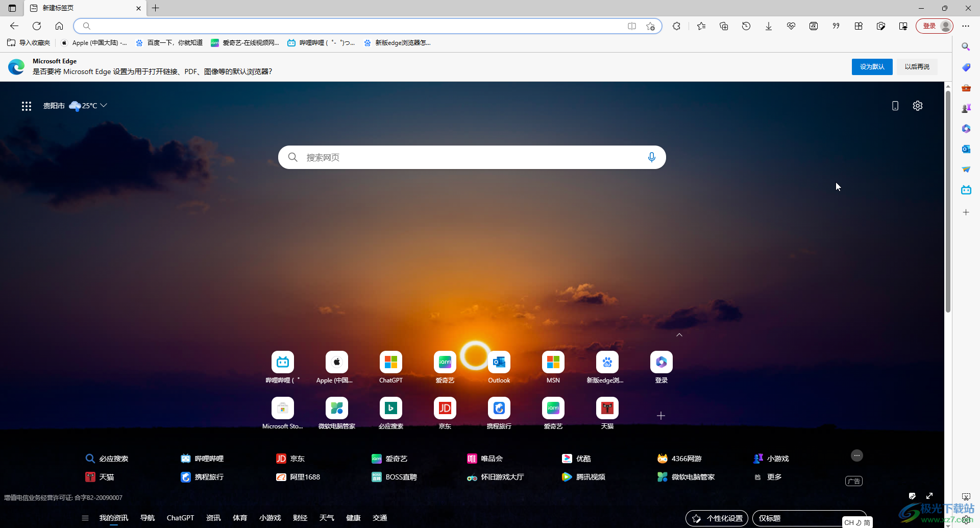980x528 pixels.
Task: Open the 微软电脑管家 quick link tile
Action: click(x=337, y=414)
